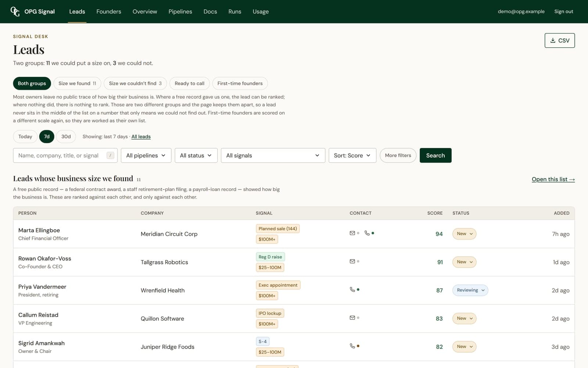Click the CSV download icon

(x=553, y=40)
